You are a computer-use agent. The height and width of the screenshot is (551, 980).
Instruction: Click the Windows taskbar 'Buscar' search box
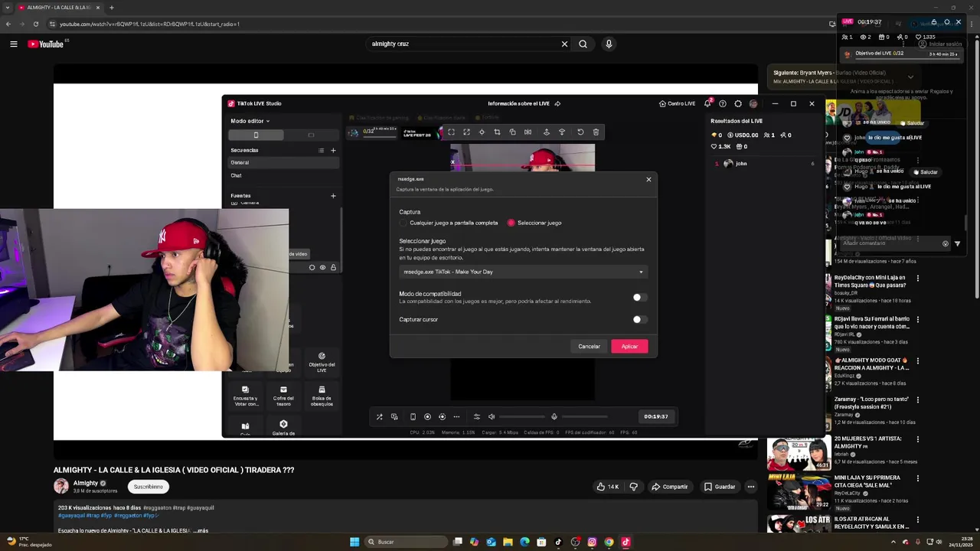pos(405,542)
